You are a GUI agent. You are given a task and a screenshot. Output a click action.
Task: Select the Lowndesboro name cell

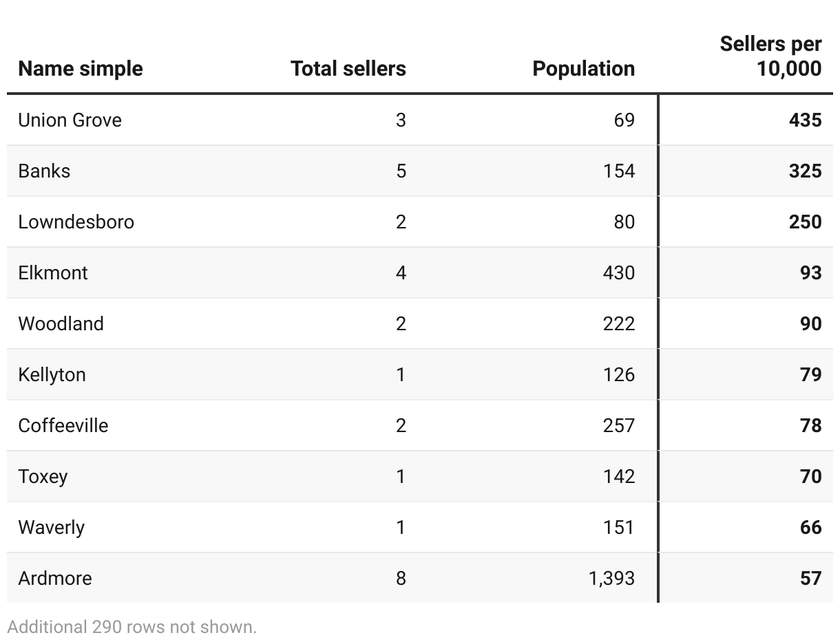click(76, 222)
